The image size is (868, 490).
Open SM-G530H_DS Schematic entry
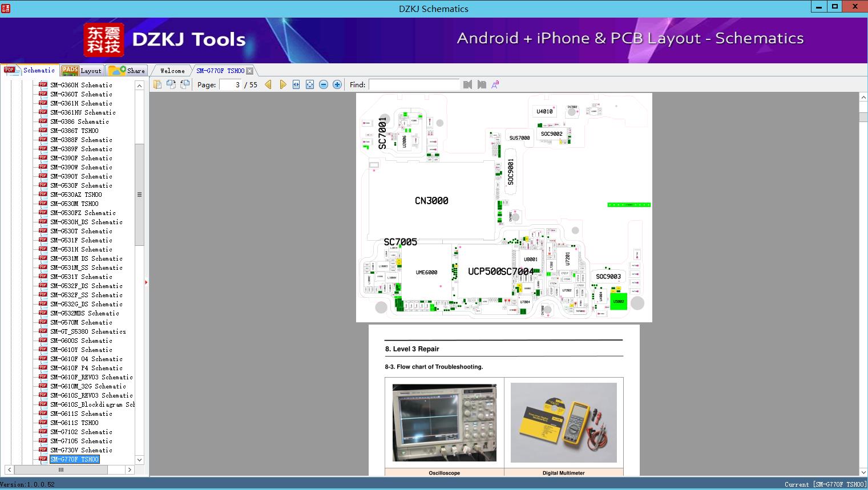tap(86, 222)
